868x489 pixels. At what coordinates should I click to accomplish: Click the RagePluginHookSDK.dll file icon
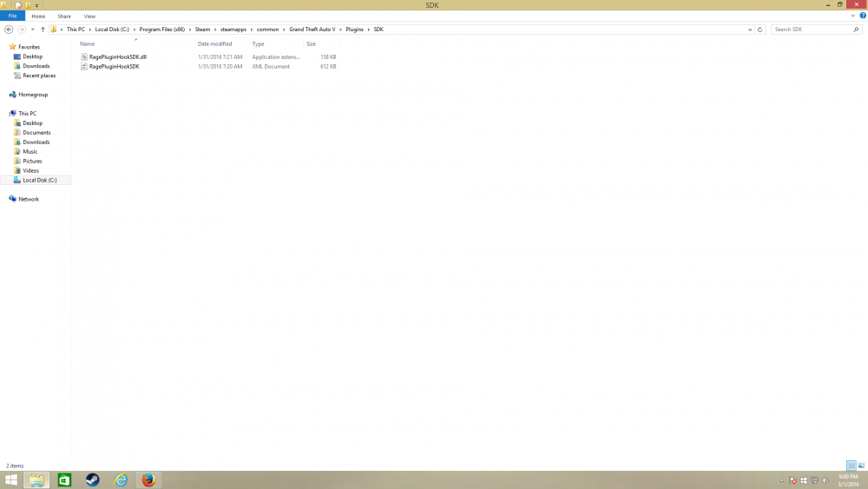coord(84,57)
